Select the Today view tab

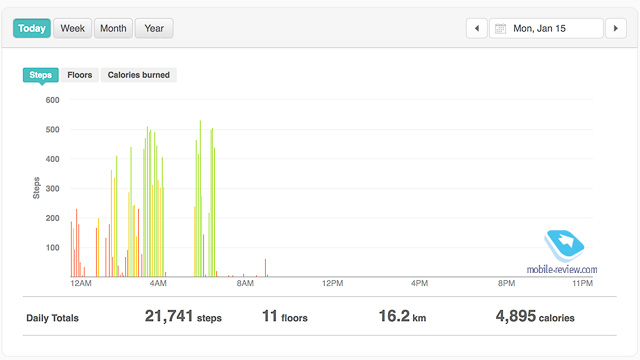coord(32,28)
